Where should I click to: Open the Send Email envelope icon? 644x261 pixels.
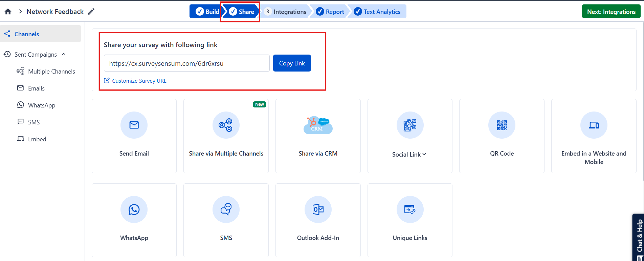pyautogui.click(x=134, y=125)
